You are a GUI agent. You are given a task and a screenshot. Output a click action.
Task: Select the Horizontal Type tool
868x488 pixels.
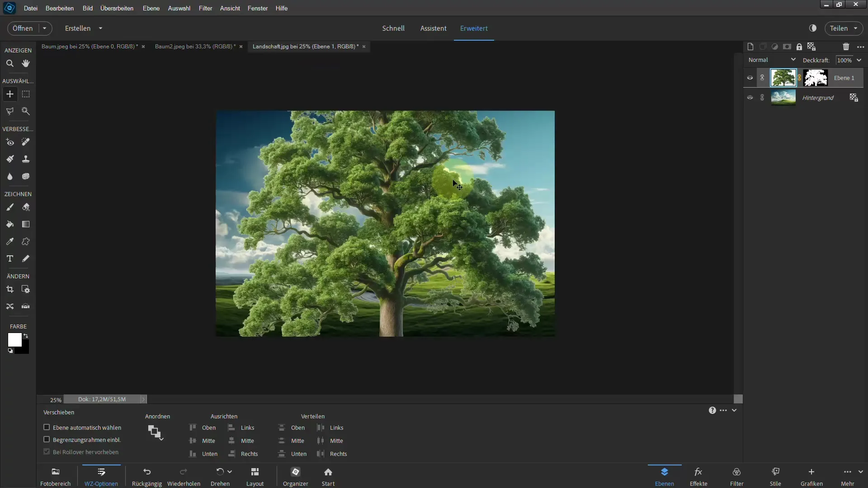pos(9,258)
